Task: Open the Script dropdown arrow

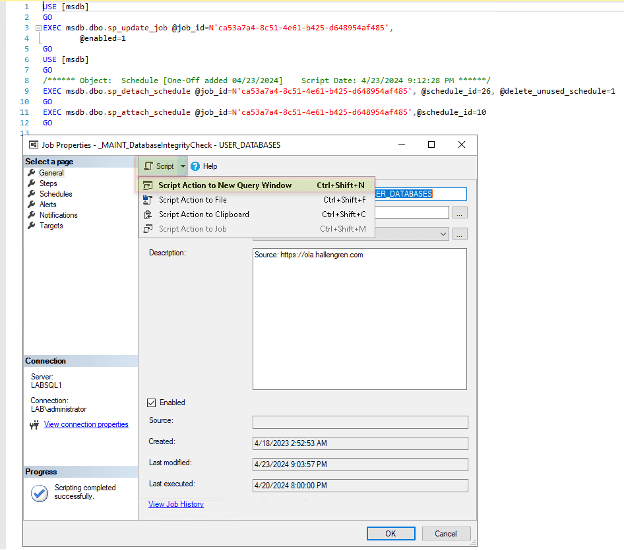Action: pyautogui.click(x=182, y=166)
